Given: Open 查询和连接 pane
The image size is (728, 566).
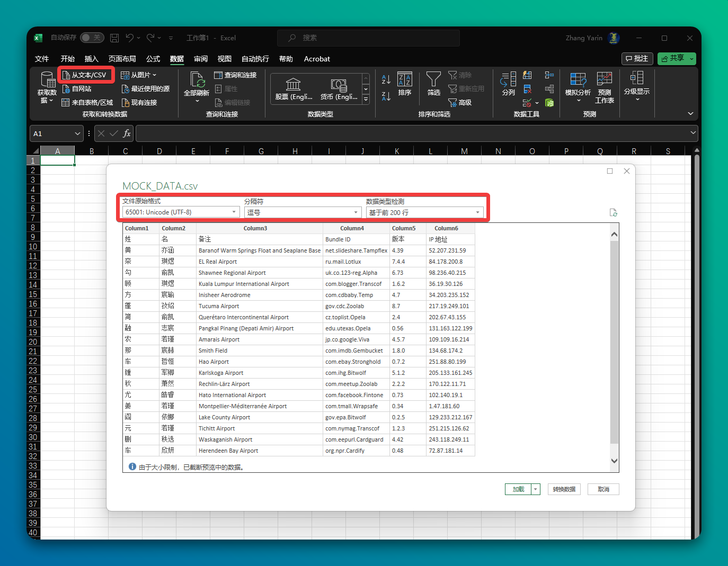Looking at the screenshot, I should coord(235,75).
